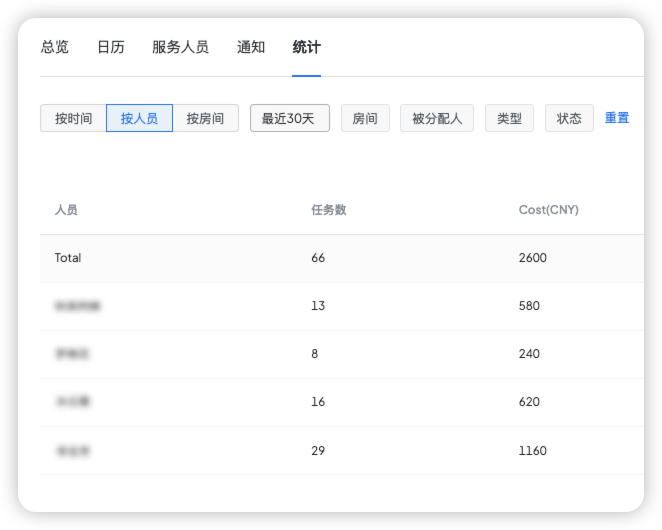Viewport: 662px width, 530px height.
Task: Expand the 类型 filter
Action: coord(509,118)
